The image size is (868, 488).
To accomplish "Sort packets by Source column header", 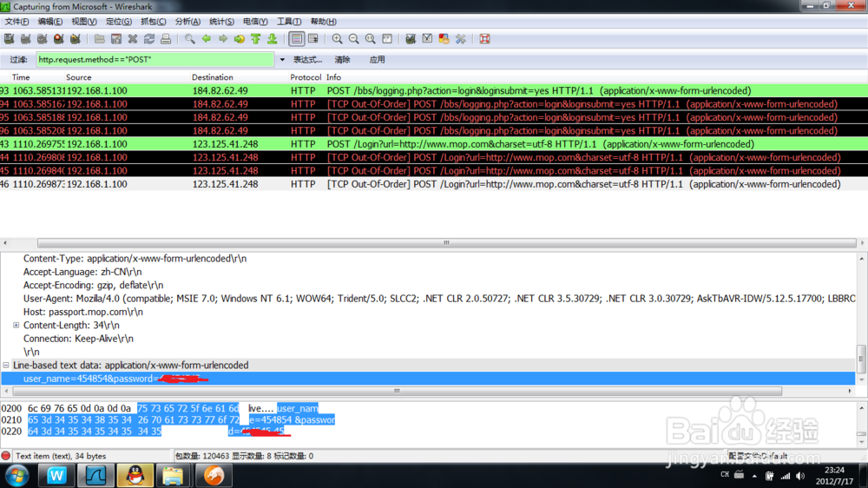I will click(x=79, y=77).
